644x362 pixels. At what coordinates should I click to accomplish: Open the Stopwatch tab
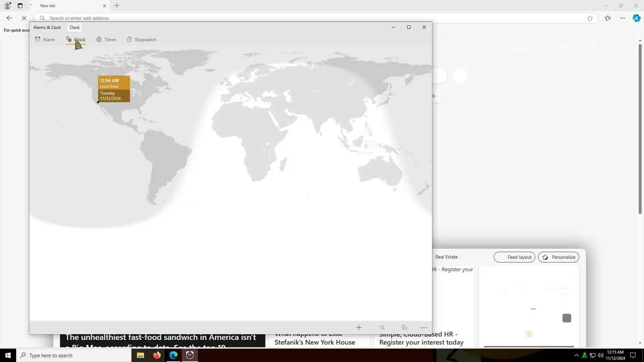coord(142,40)
